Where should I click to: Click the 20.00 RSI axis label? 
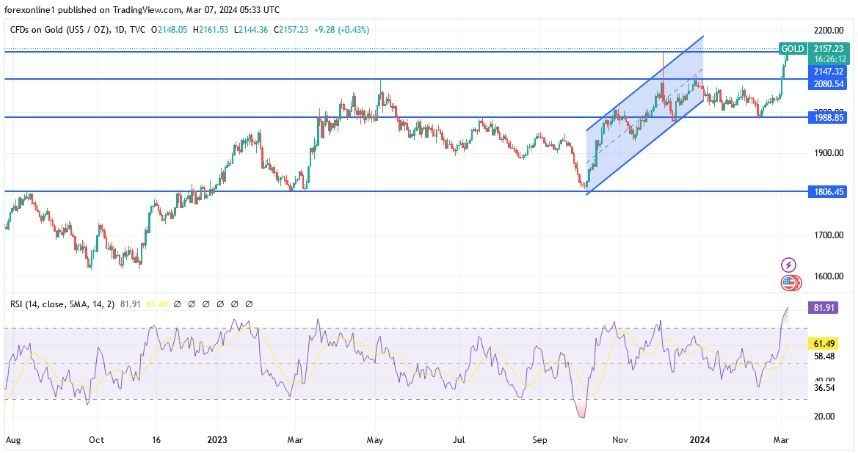point(824,416)
